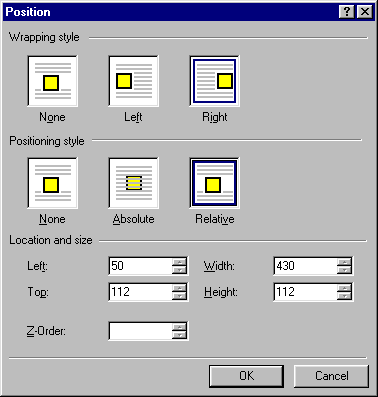Click into the Top value field
Screen dimensions: 378x397
[140, 292]
